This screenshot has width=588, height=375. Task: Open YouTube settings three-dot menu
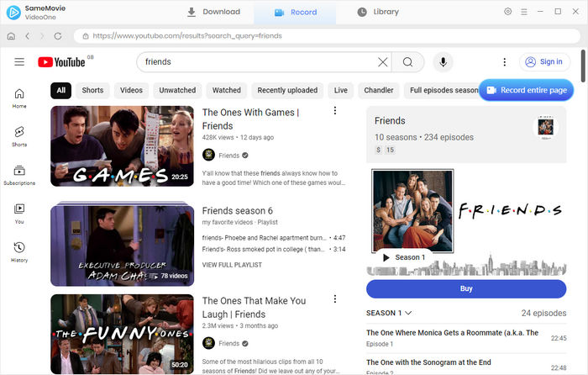(x=504, y=62)
